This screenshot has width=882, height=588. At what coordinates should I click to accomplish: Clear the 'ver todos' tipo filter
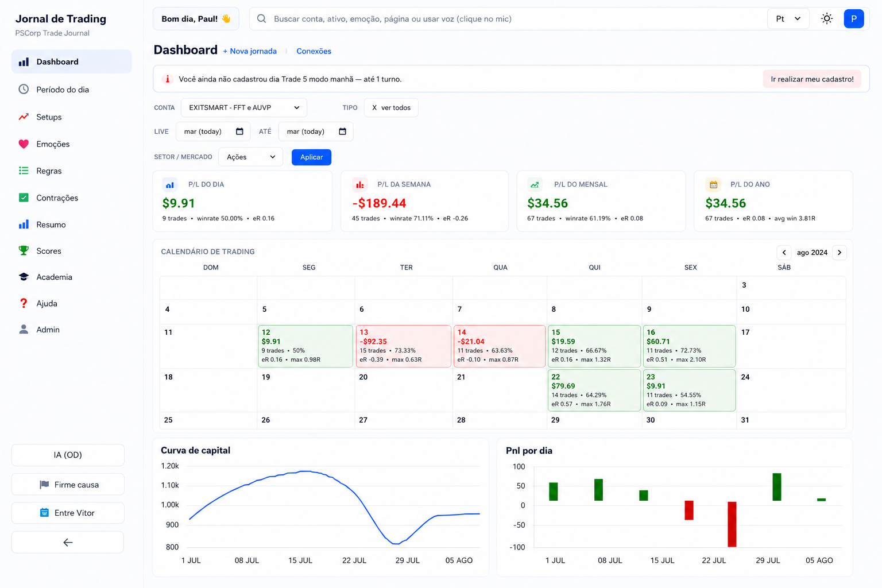click(x=374, y=107)
